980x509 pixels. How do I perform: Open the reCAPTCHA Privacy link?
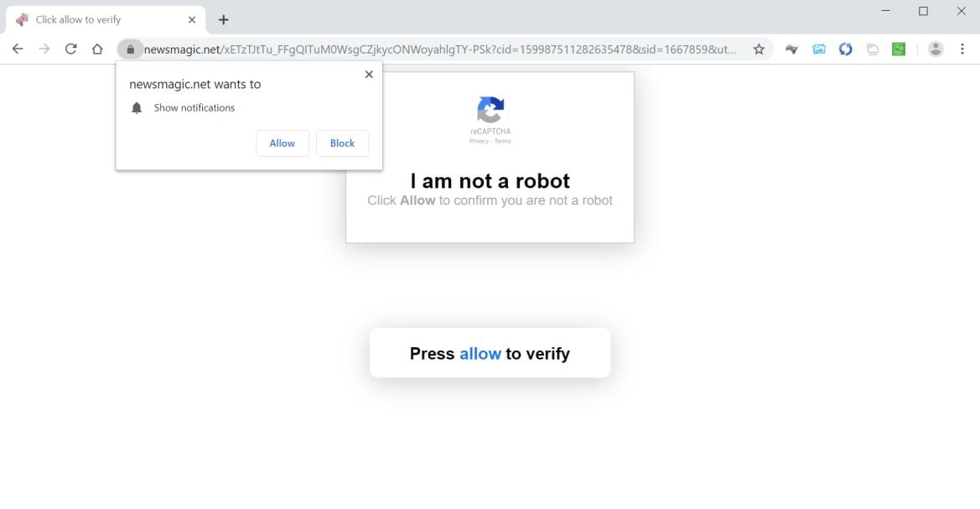(479, 142)
